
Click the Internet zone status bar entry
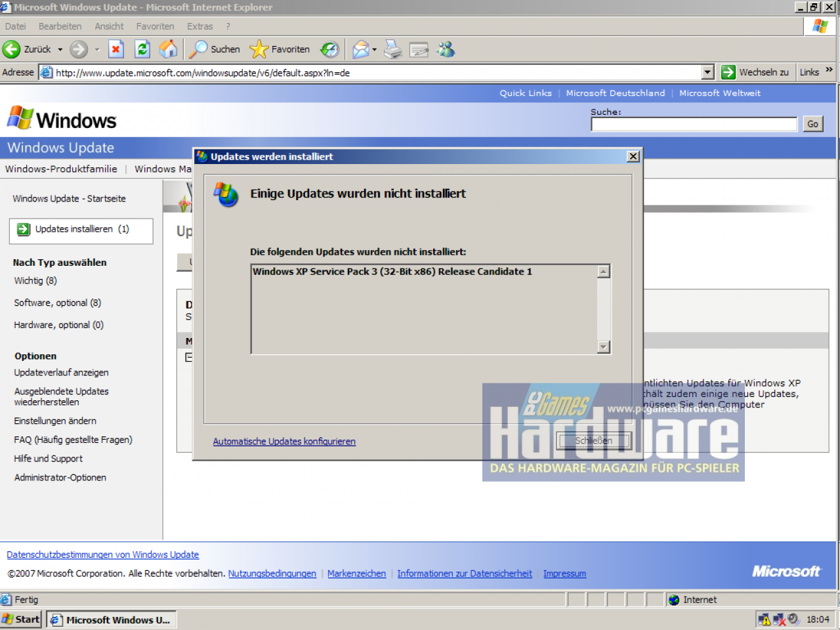tap(751, 600)
